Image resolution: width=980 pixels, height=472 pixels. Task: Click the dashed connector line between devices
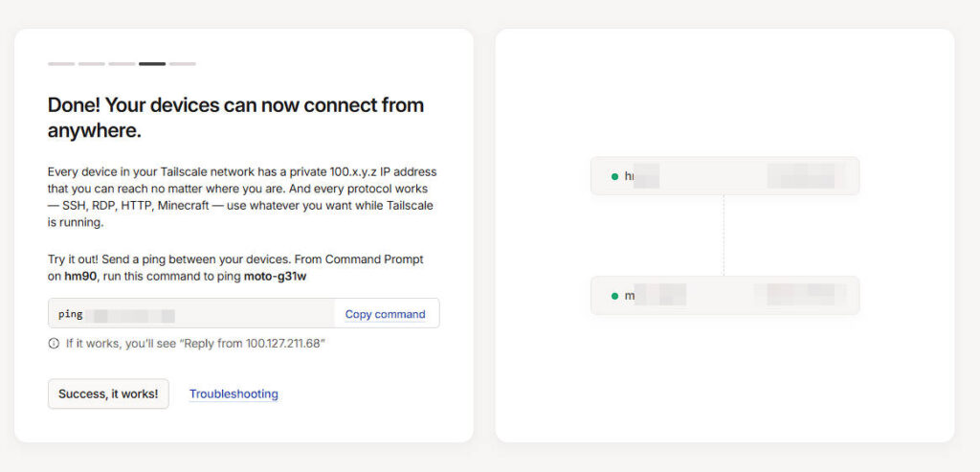(x=724, y=236)
